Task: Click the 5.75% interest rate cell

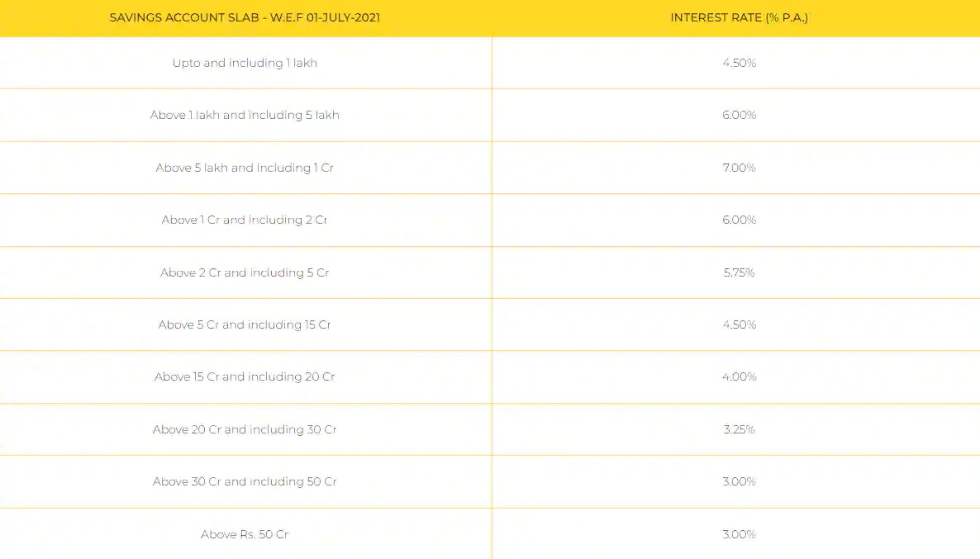Action: 739,272
